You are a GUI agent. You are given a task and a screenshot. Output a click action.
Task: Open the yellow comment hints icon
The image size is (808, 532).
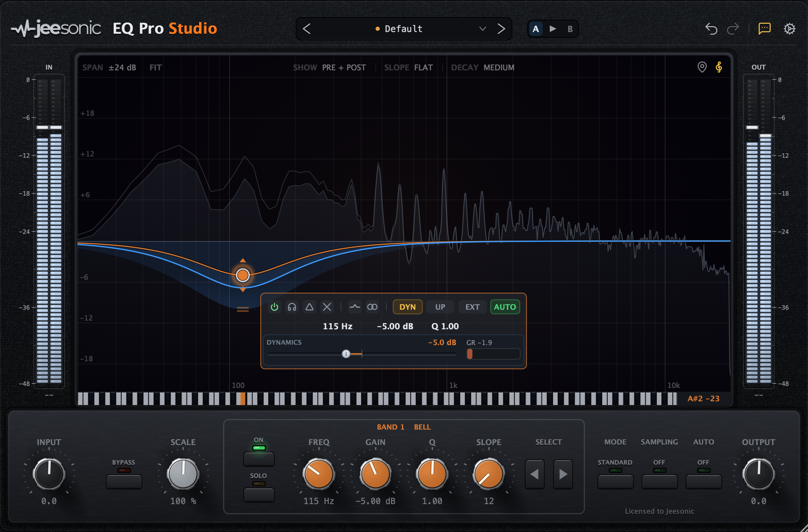pyautogui.click(x=765, y=29)
